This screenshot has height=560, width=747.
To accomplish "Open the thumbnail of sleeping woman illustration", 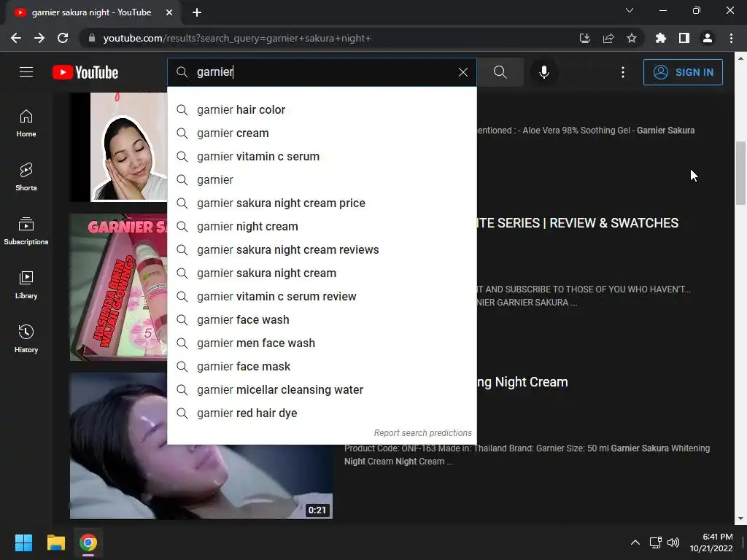I will 119,147.
